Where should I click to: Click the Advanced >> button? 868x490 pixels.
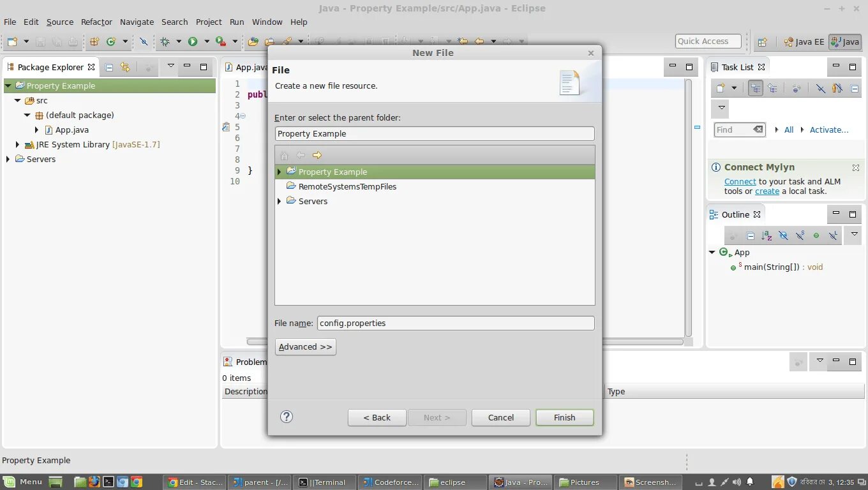(x=306, y=346)
